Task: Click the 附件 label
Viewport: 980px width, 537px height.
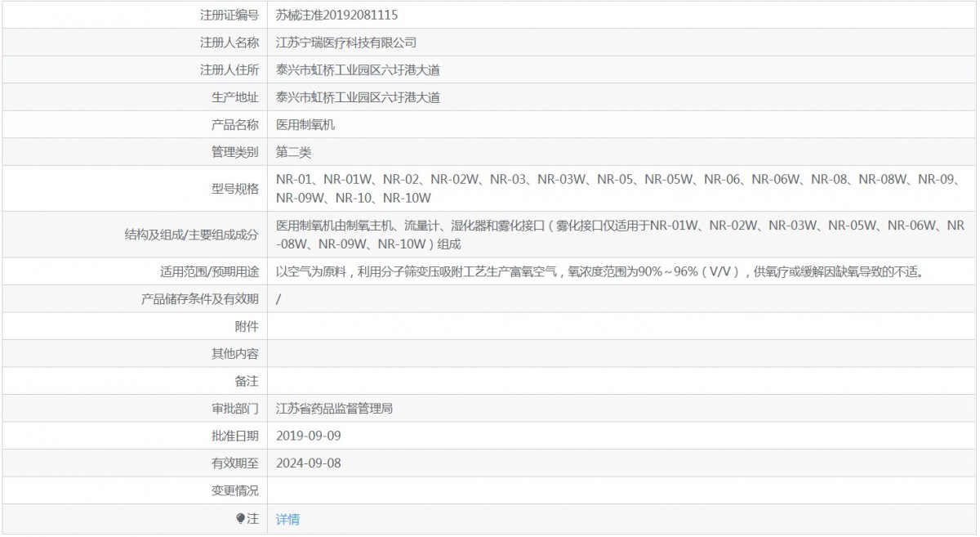Action: [x=247, y=327]
